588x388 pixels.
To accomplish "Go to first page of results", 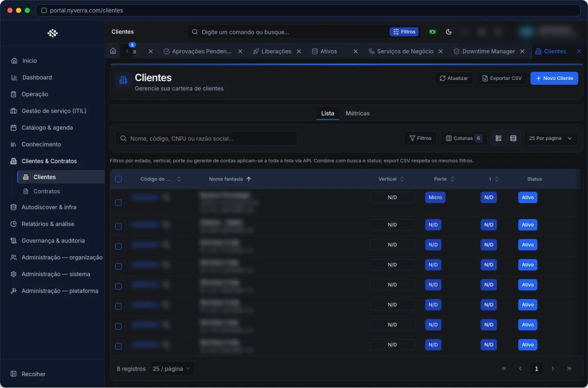I will (x=504, y=369).
